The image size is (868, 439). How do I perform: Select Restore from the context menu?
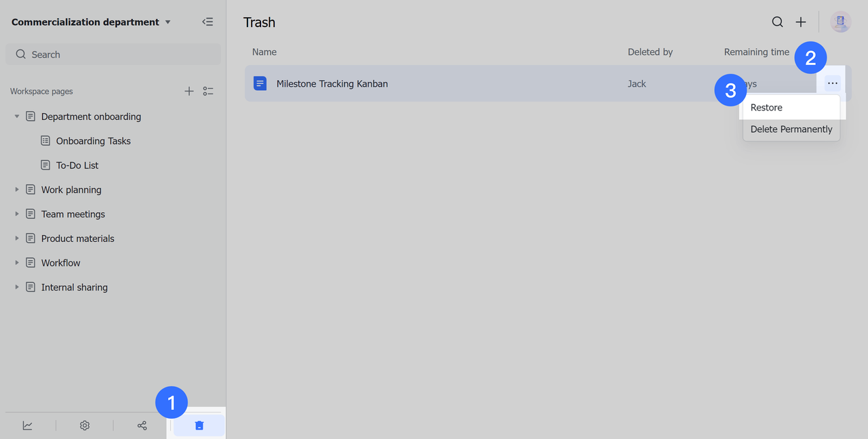coord(766,108)
